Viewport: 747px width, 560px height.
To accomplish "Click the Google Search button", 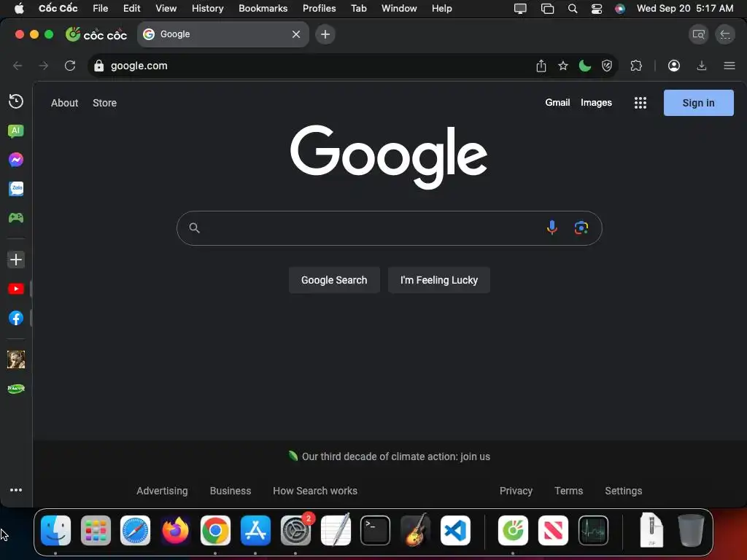I will [x=334, y=280].
